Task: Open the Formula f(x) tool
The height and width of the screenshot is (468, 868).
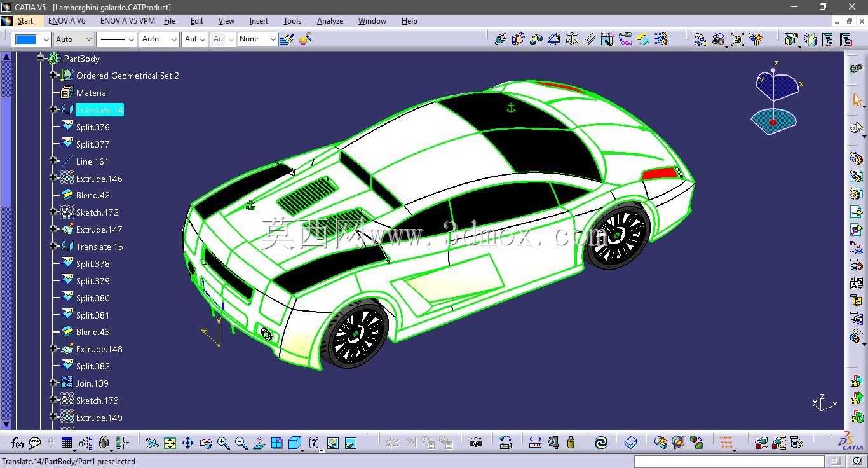Action: click(17, 443)
